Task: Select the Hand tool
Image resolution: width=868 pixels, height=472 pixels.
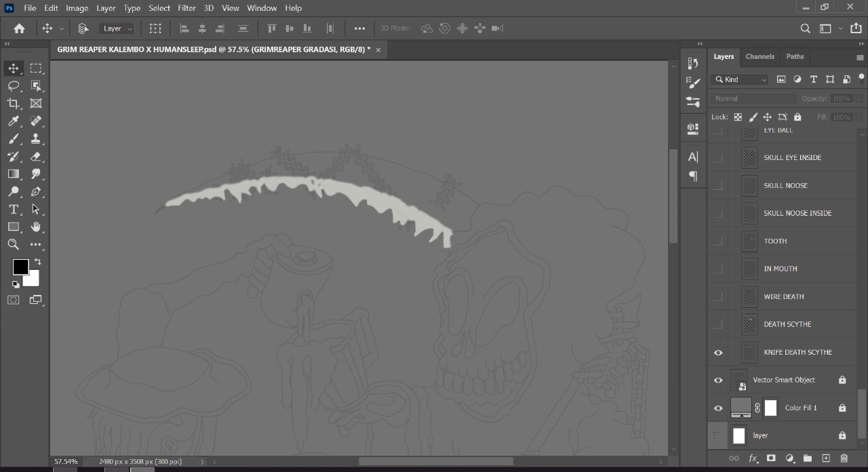Action: (x=36, y=227)
